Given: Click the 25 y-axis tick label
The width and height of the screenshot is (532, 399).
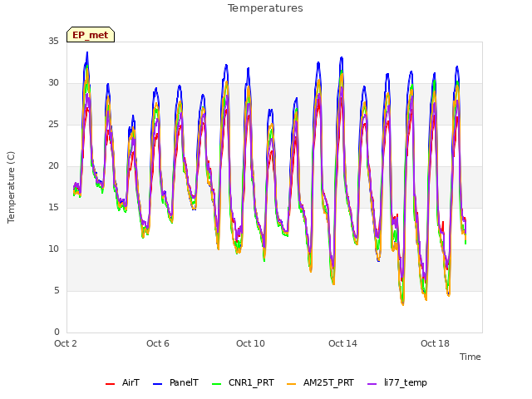Looking at the screenshot, I should tap(53, 124).
